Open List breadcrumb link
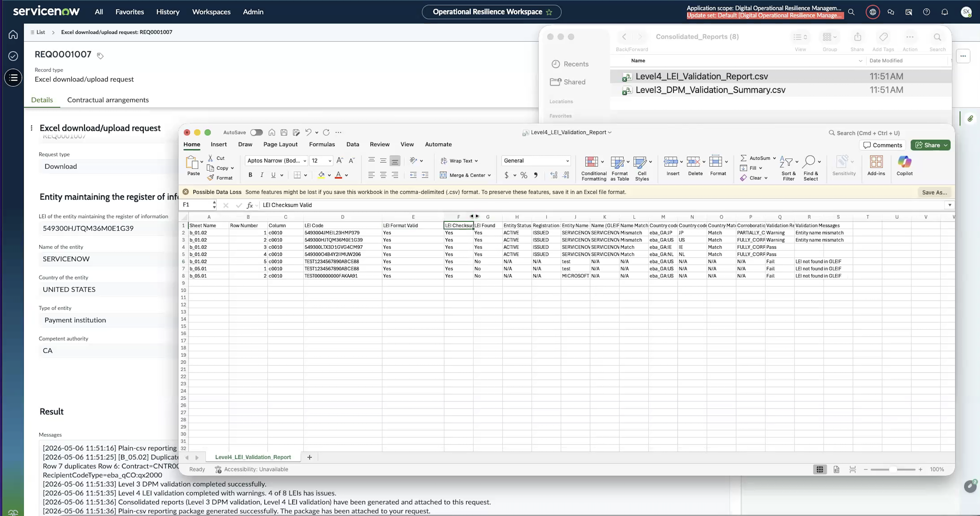Image resolution: width=980 pixels, height=516 pixels. click(41, 32)
